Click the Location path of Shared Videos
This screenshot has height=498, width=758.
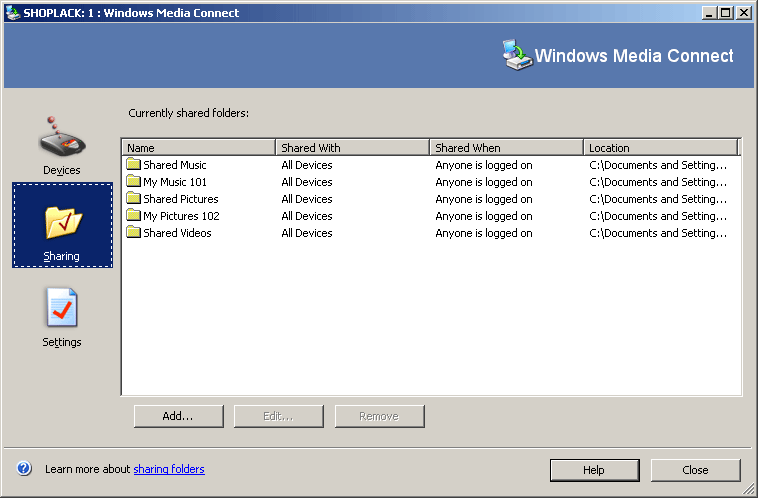(x=658, y=233)
